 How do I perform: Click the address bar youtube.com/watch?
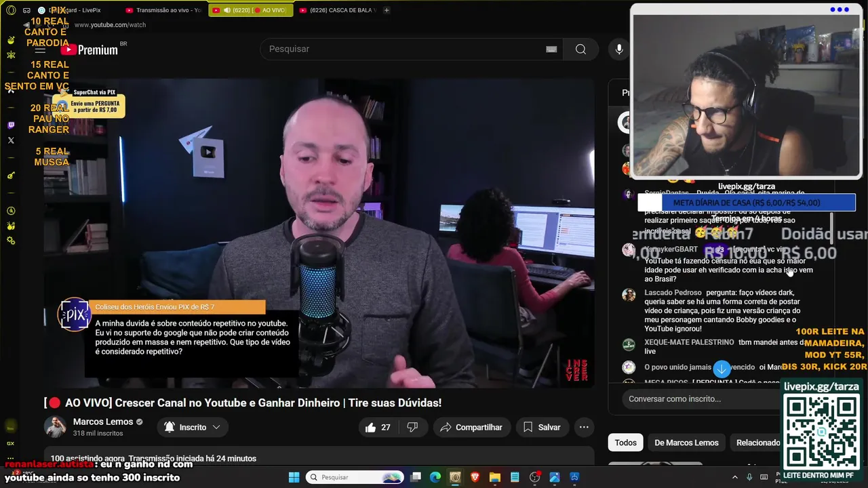pos(110,25)
